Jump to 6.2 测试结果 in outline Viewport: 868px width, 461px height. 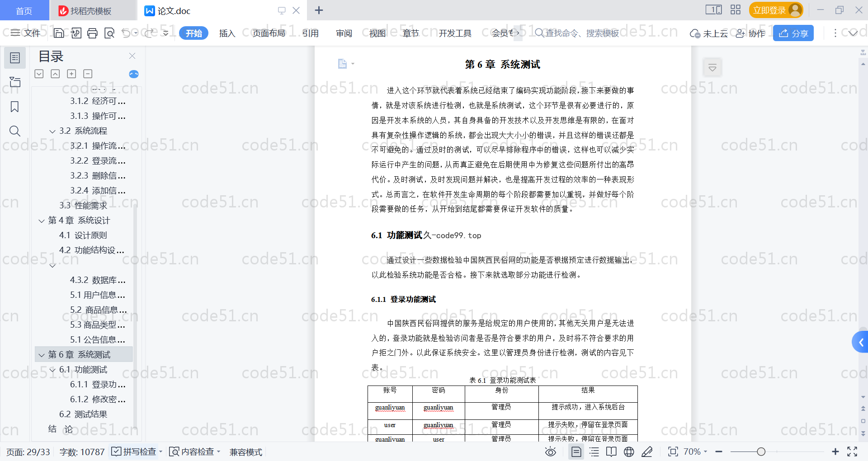coord(83,414)
